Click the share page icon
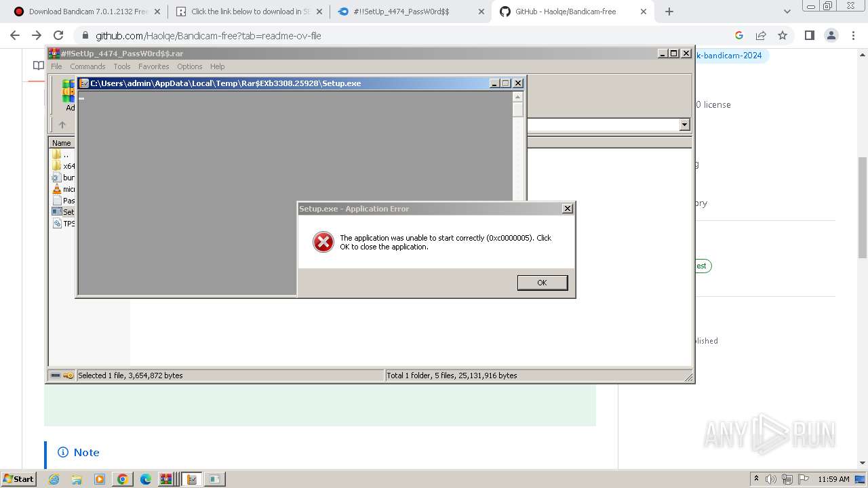The width and height of the screenshot is (868, 488). [761, 36]
